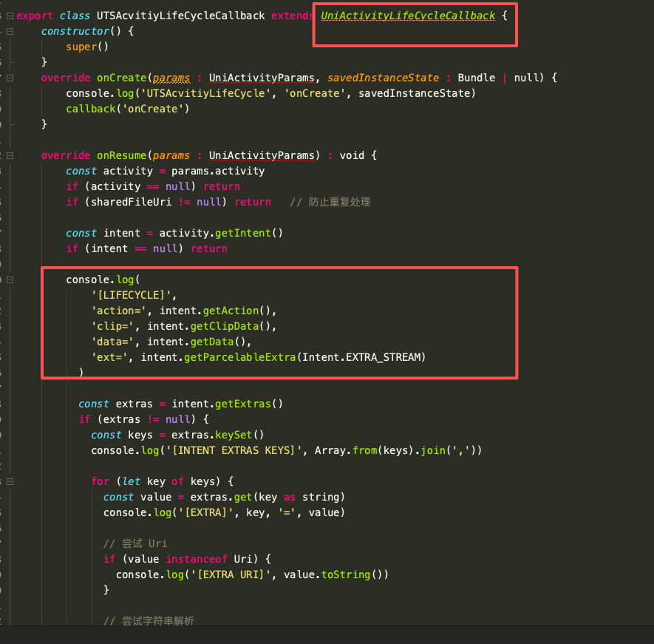Click on getExtras method call
The height and width of the screenshot is (644, 654).
coord(242,404)
